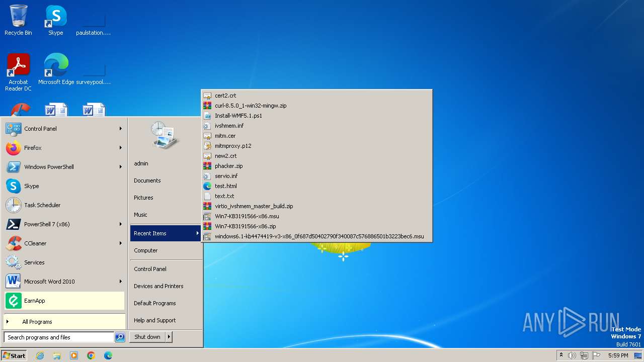Click the taskbar clock 5:59 PM
The width and height of the screenshot is (644, 362).
618,355
